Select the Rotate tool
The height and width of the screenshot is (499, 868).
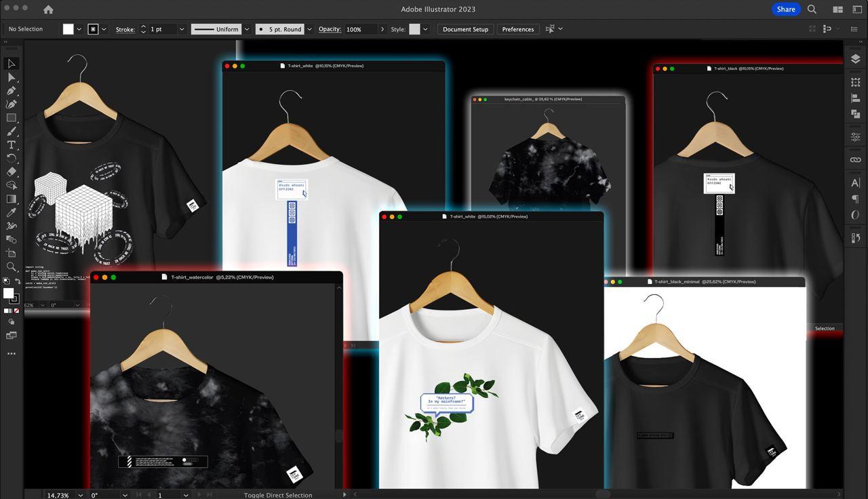coord(12,159)
